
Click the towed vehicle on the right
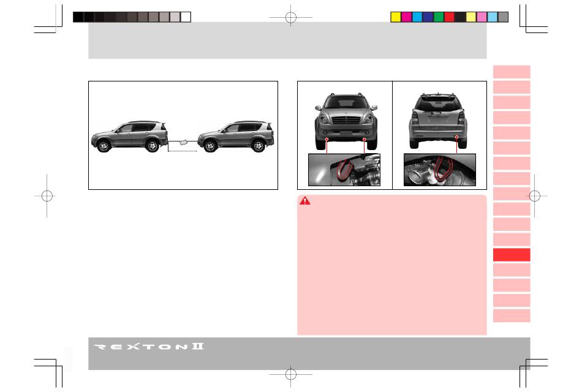(x=236, y=136)
